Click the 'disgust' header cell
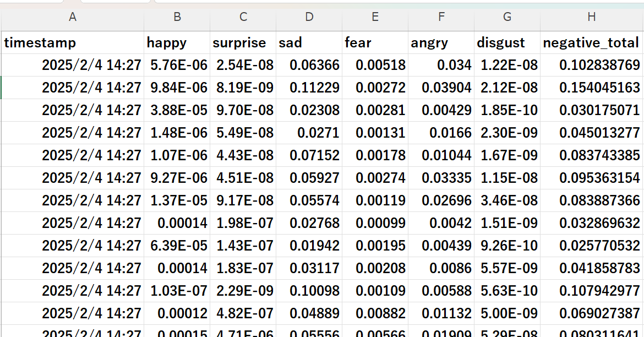Viewport: 644px width, 337px height. [x=507, y=43]
